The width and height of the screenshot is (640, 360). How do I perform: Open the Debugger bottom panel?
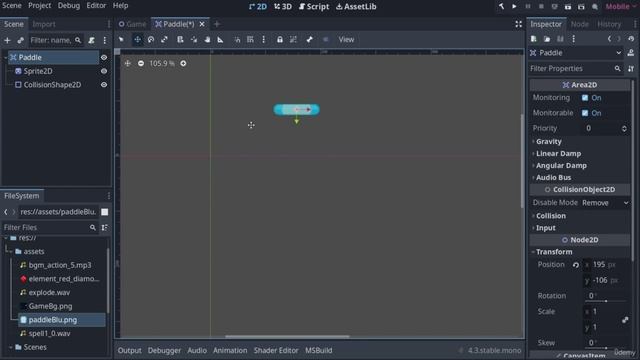pos(164,350)
